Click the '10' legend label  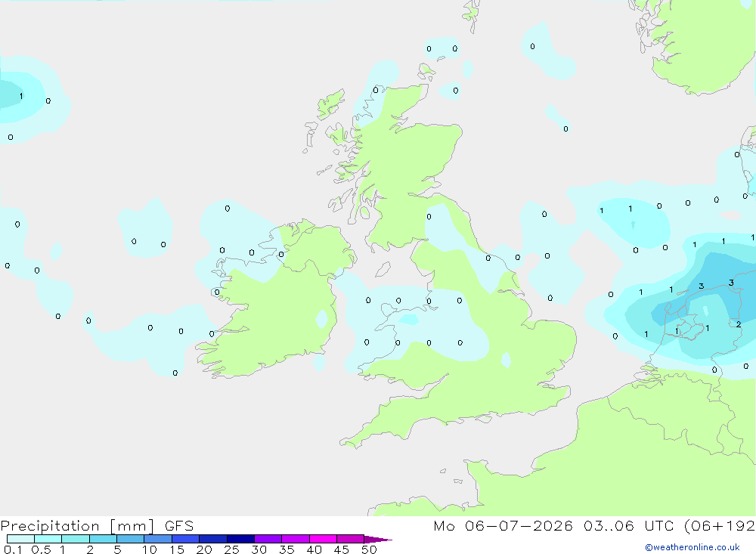point(149,549)
